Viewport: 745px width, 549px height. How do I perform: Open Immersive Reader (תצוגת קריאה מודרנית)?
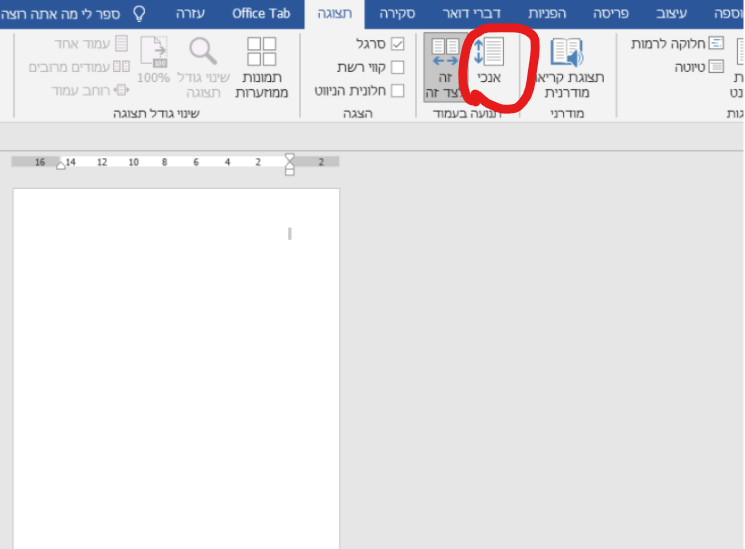tap(568, 67)
